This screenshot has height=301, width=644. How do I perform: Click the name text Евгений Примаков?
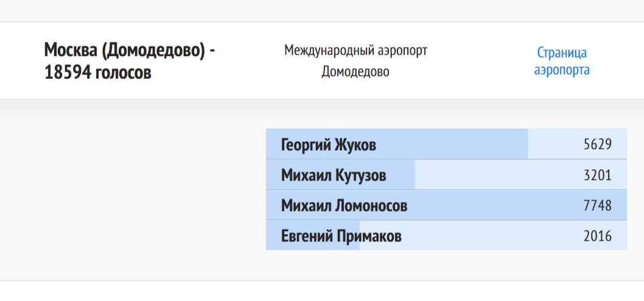click(341, 236)
